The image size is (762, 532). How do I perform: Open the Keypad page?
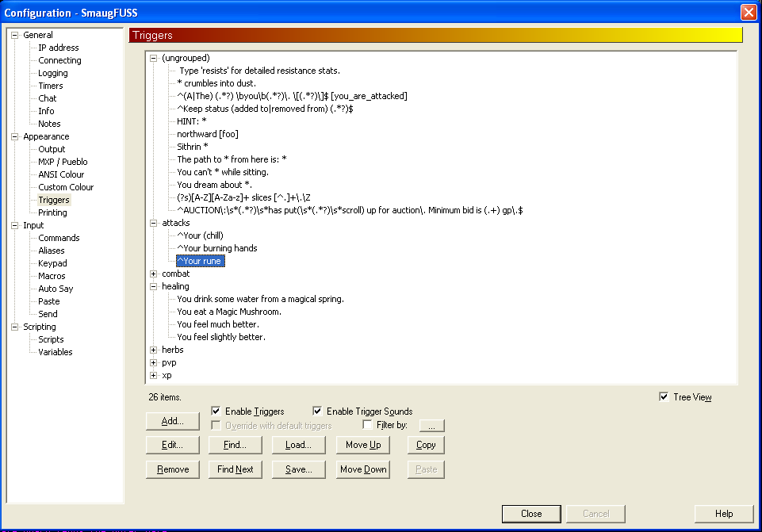[52, 263]
